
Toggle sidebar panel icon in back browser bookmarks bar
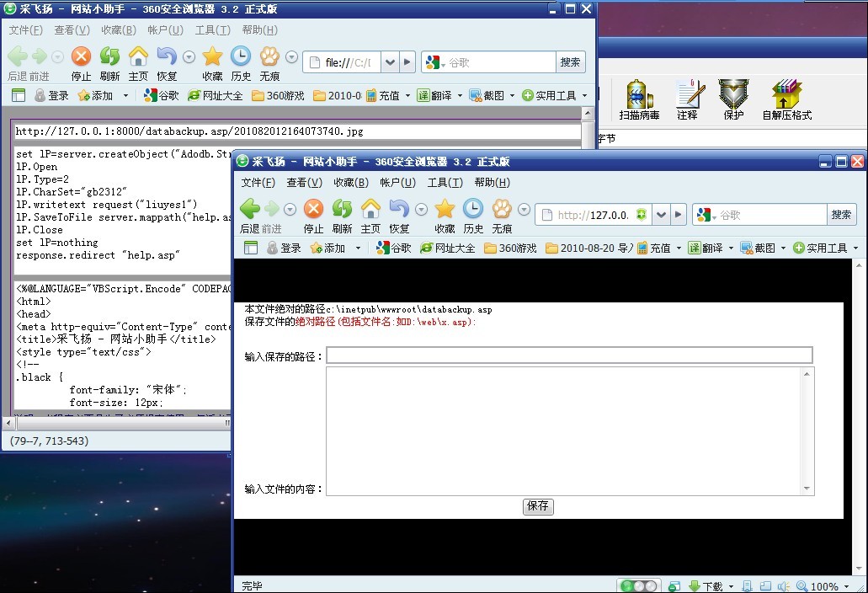click(x=19, y=95)
